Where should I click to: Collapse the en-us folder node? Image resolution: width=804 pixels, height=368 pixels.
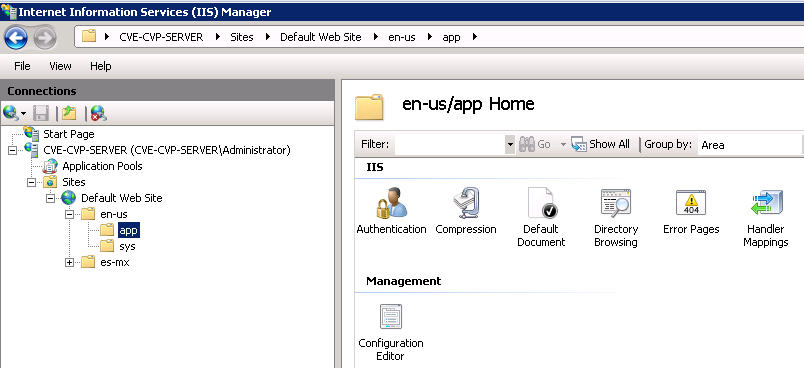(x=69, y=214)
